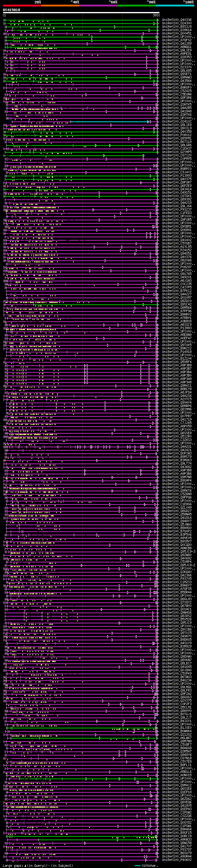Screen dimensions: 197x868
Task: Select hit label UniRef100_A9NQ61
Action: [x=177, y=47]
